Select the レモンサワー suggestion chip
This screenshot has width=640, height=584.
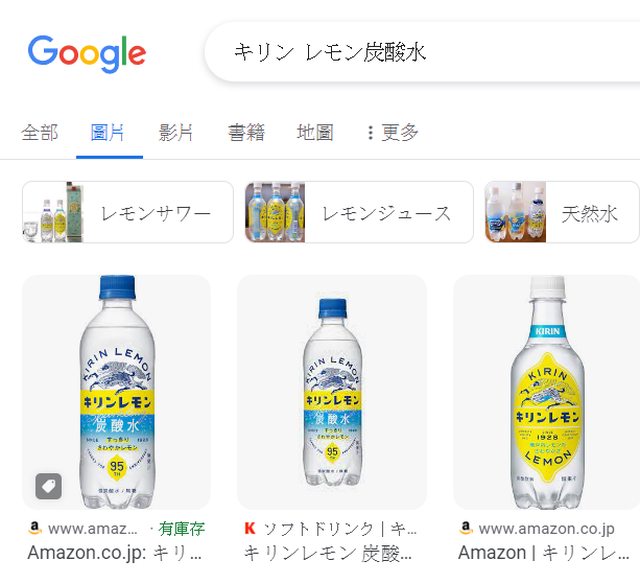[x=128, y=212]
